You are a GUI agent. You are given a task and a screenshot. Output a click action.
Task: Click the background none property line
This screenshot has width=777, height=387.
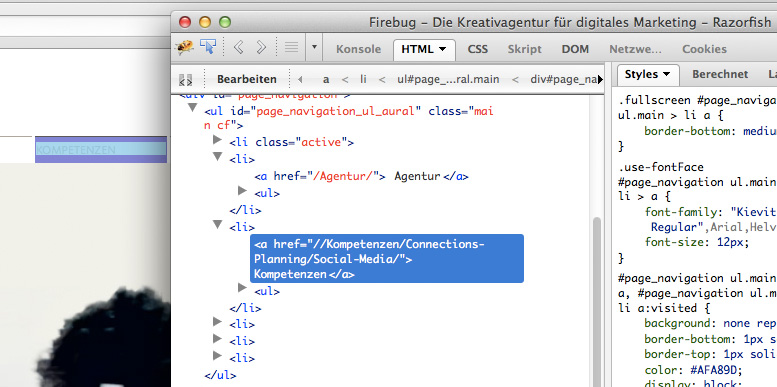click(710, 324)
